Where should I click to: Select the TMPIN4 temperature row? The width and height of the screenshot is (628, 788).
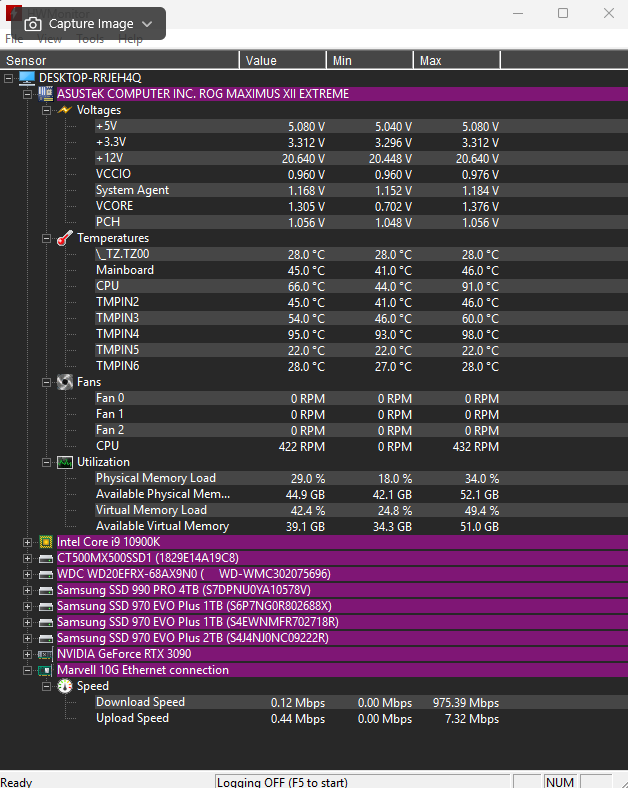pos(361,334)
